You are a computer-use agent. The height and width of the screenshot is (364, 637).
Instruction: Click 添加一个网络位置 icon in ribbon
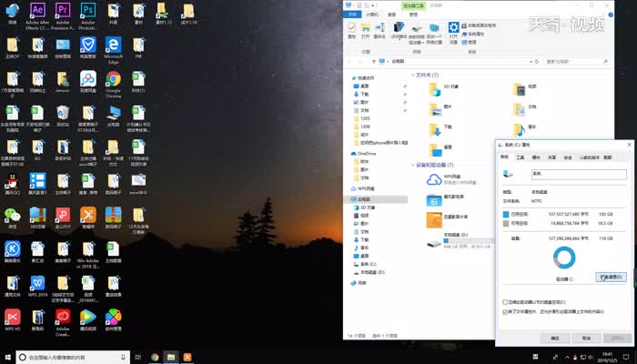pyautogui.click(x=434, y=33)
